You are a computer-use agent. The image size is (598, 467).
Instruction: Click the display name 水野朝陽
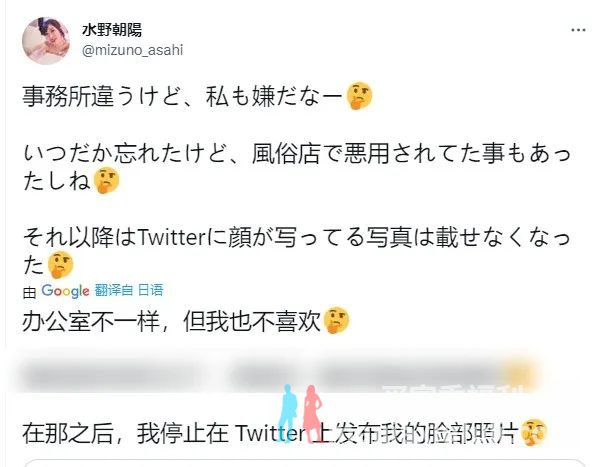112,30
